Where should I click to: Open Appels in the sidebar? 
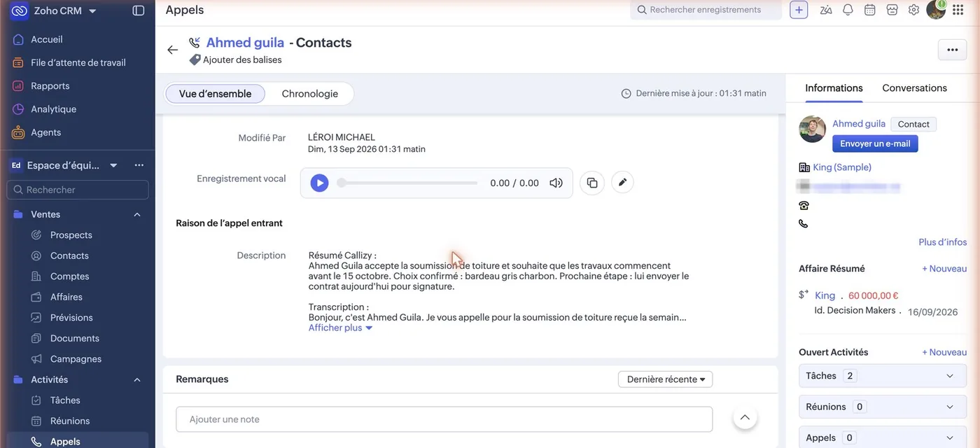pos(65,441)
